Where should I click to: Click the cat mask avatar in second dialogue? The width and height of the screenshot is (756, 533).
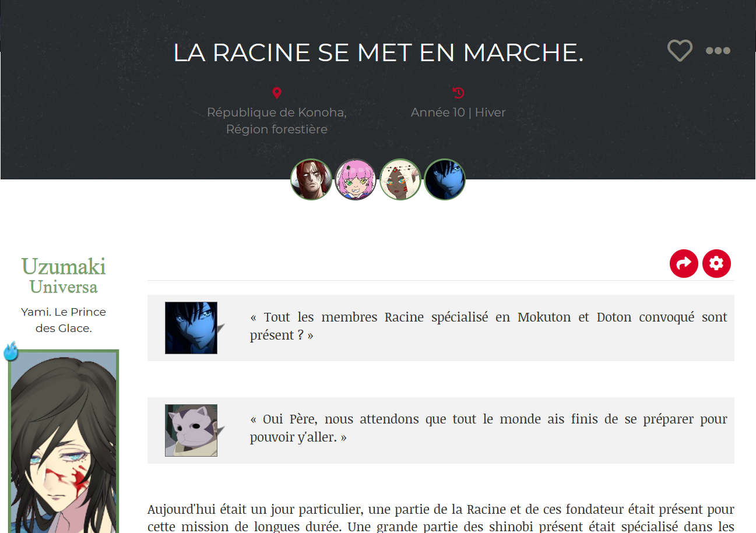191,430
